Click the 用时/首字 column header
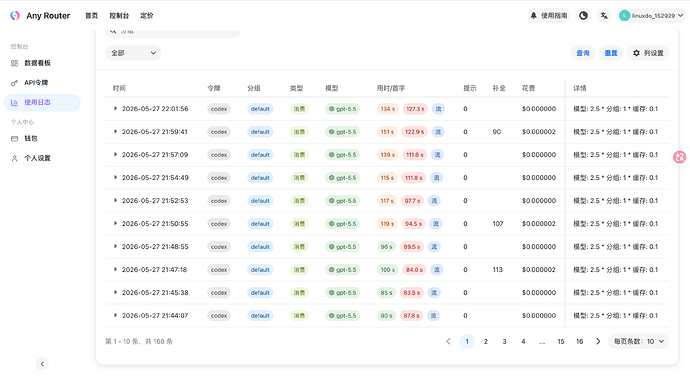The image size is (690, 376). pos(391,88)
